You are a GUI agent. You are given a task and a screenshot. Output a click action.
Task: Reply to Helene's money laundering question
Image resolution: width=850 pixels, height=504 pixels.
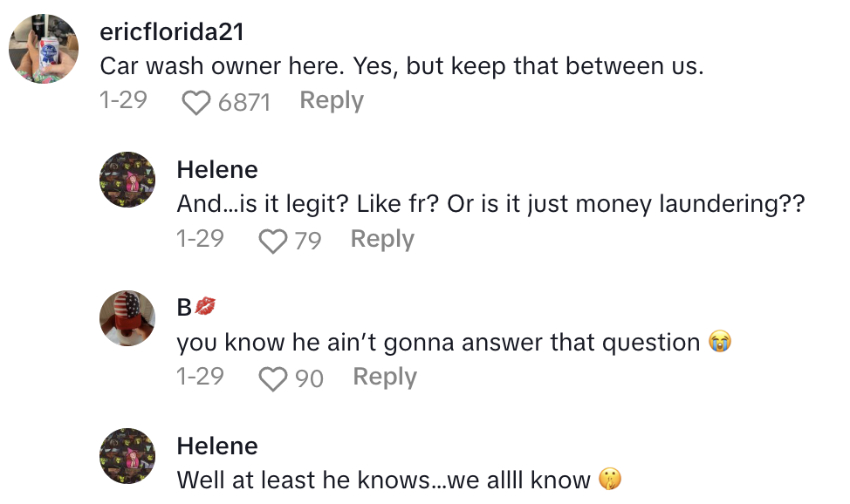[x=382, y=239]
